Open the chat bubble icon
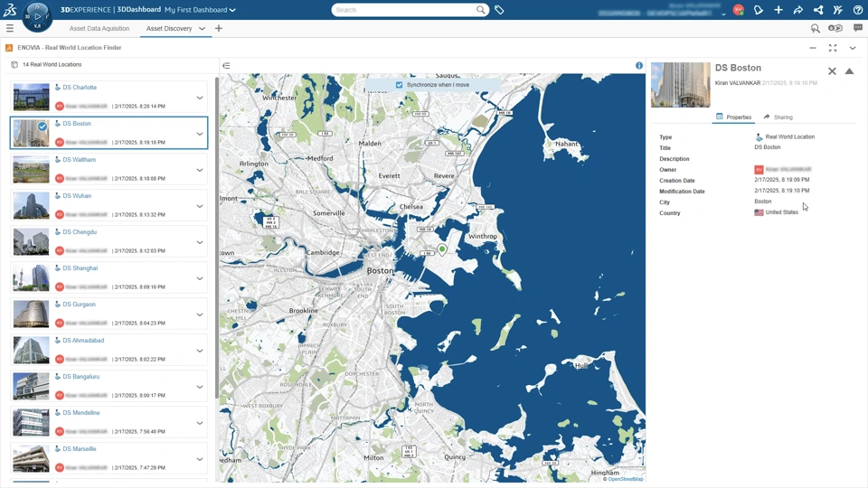 (x=858, y=28)
